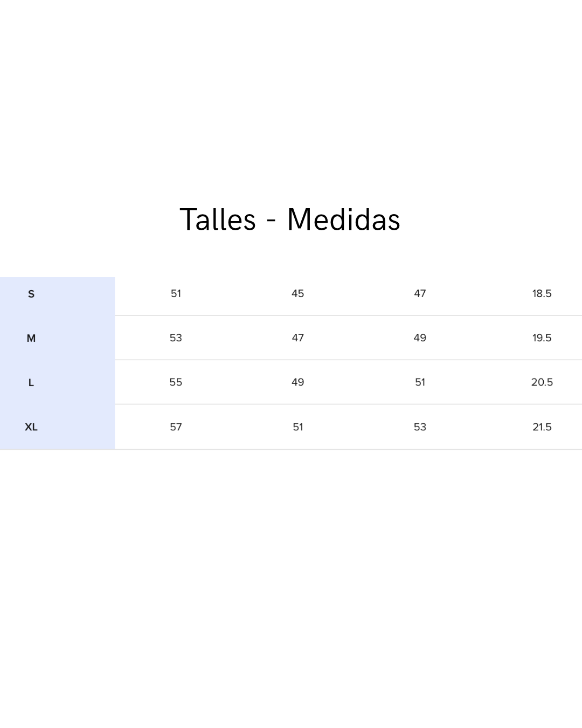This screenshot has height=728, width=582.
Task: Click the 49 value in M row third column
Action: pyautogui.click(x=420, y=338)
